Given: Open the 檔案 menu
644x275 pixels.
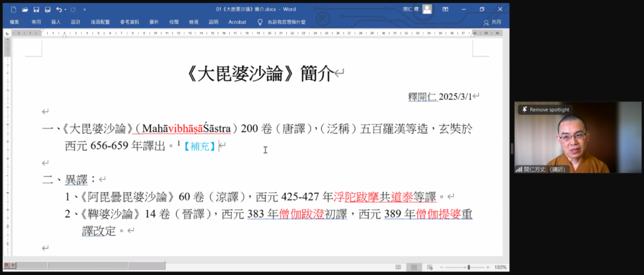Looking at the screenshot, I should tap(14, 21).
